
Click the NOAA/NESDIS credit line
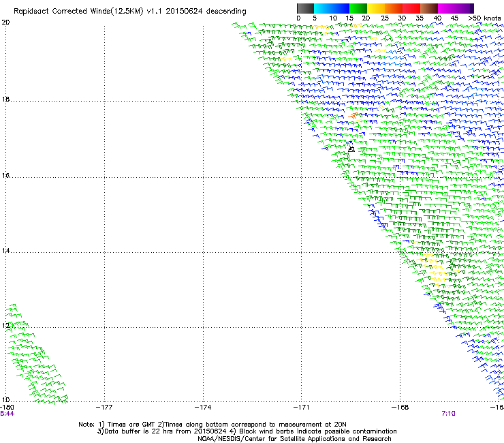tap(294, 439)
